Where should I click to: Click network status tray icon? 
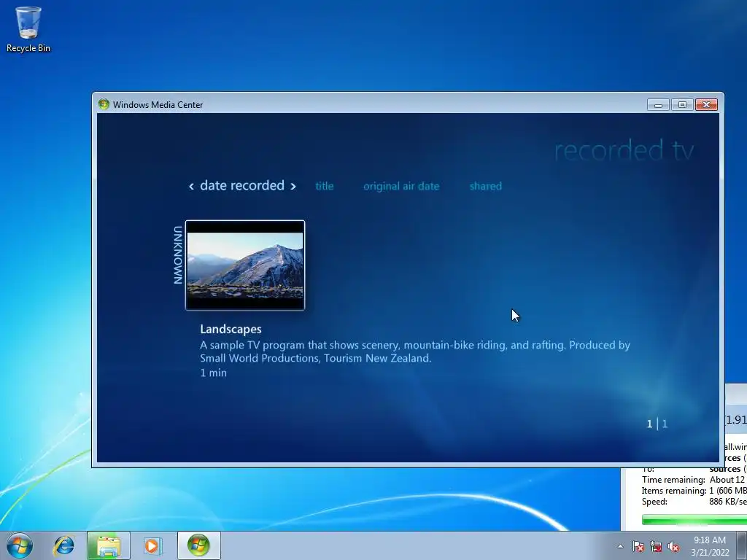656,546
